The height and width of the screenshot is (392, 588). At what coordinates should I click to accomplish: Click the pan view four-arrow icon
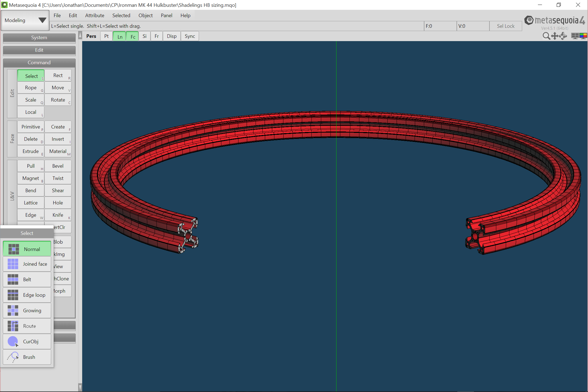point(555,36)
